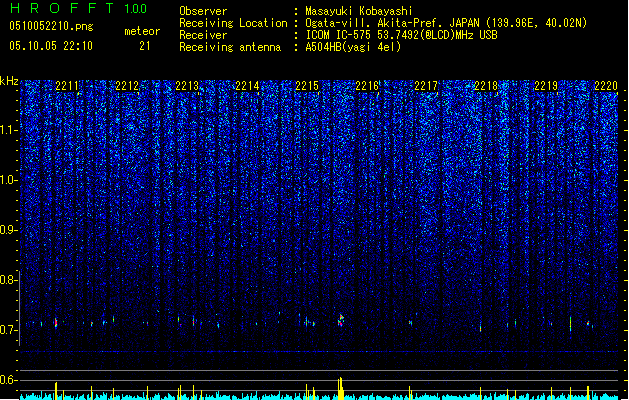Click the kHz axis unit label
629x400 pixels.
9,81
